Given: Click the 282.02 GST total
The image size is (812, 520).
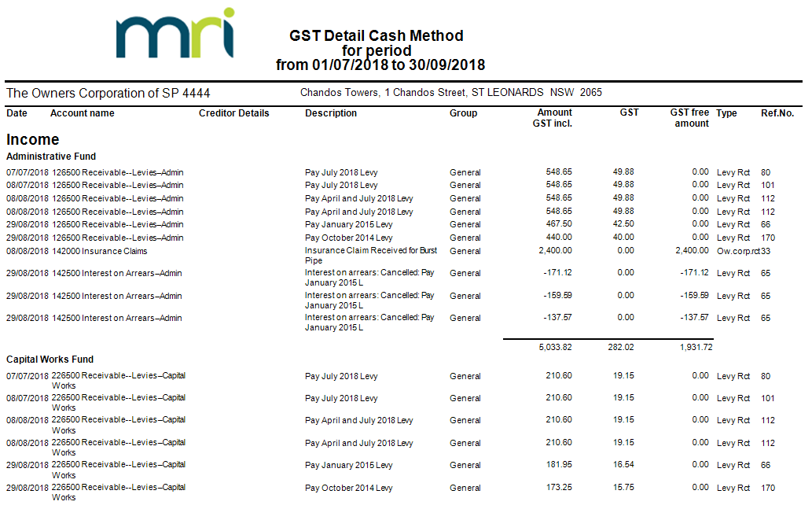Looking at the screenshot, I should coord(621,347).
